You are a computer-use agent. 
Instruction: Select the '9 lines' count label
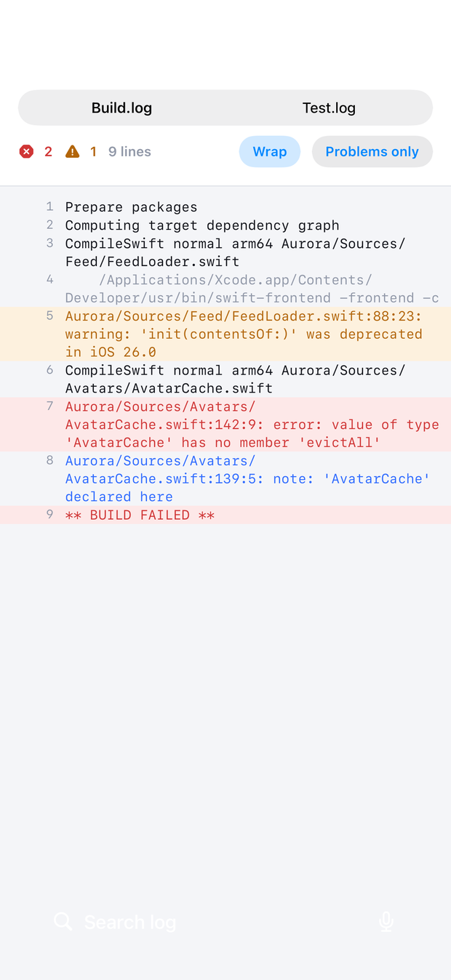[129, 151]
